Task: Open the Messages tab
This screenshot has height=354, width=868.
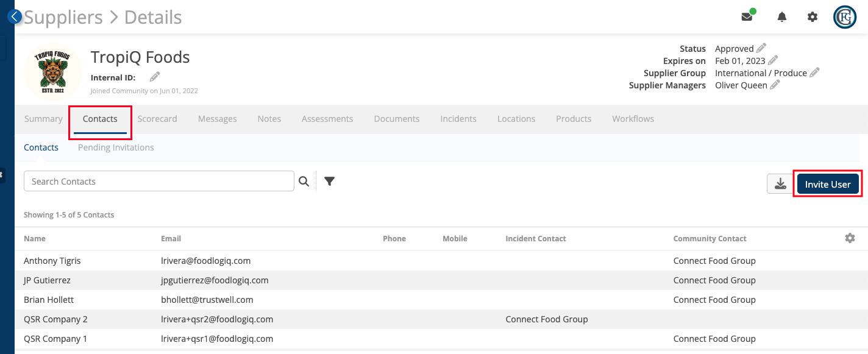Action: [217, 119]
